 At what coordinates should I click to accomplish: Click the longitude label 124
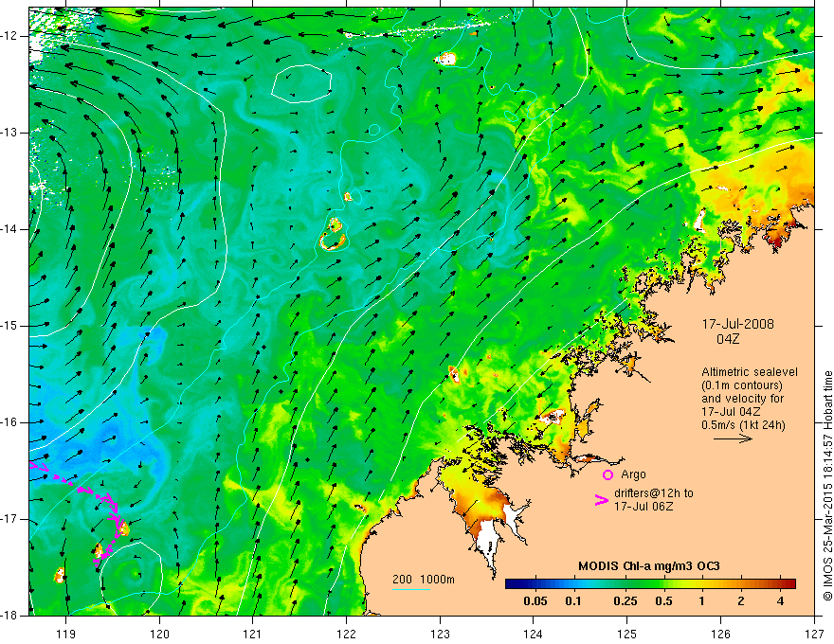[534, 634]
